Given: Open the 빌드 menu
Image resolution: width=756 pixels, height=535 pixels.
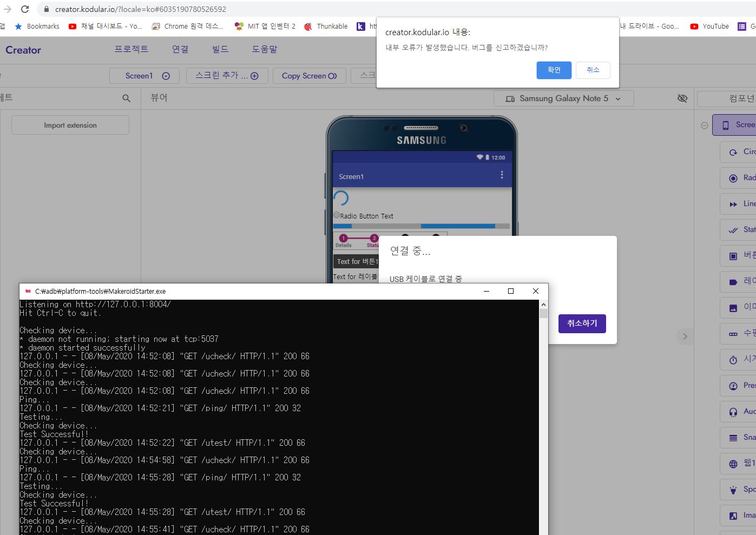Looking at the screenshot, I should [x=220, y=49].
